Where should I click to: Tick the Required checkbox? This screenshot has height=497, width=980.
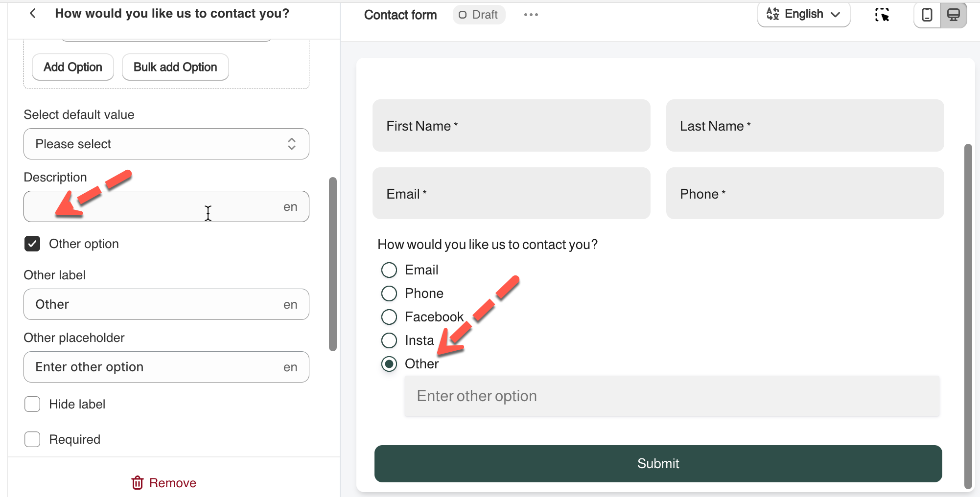click(32, 439)
